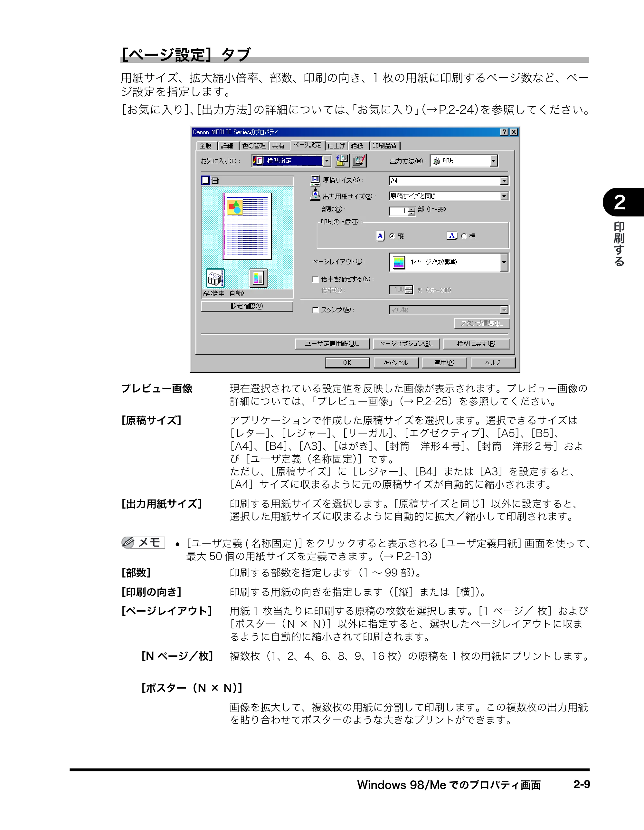Click the edit favorite icon button

tap(359, 161)
